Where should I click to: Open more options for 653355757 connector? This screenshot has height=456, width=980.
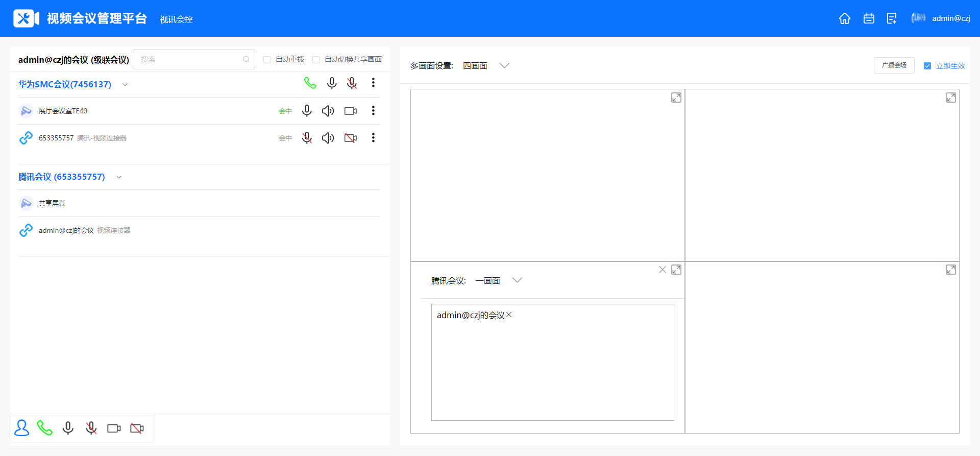click(x=373, y=138)
